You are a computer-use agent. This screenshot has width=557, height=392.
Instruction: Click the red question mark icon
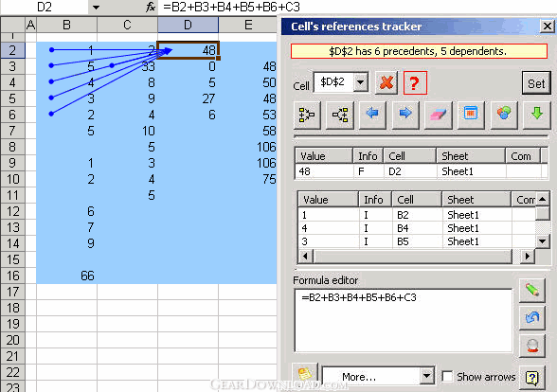pyautogui.click(x=415, y=83)
